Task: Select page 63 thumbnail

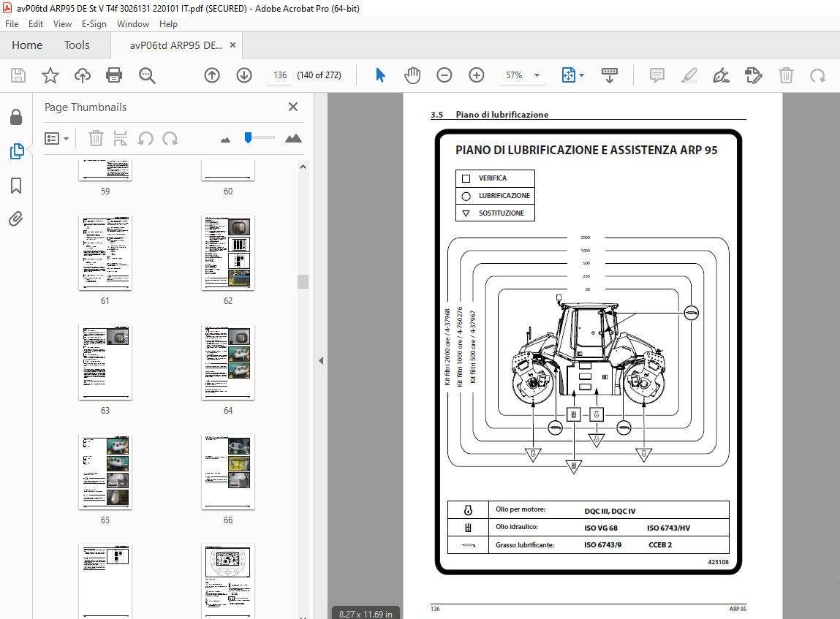Action: (105, 362)
